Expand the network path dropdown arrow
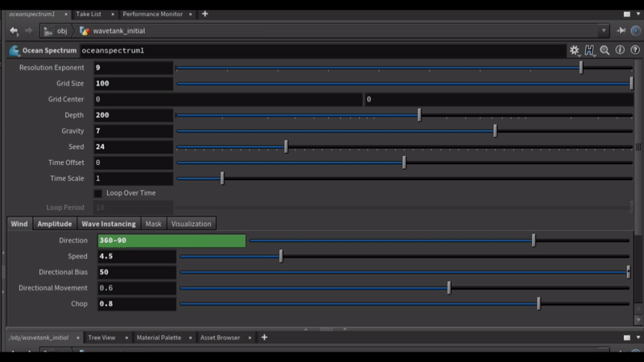 (x=604, y=31)
